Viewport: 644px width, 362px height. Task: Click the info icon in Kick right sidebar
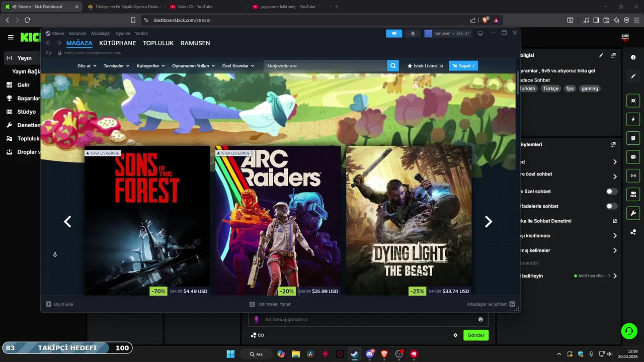[633, 57]
